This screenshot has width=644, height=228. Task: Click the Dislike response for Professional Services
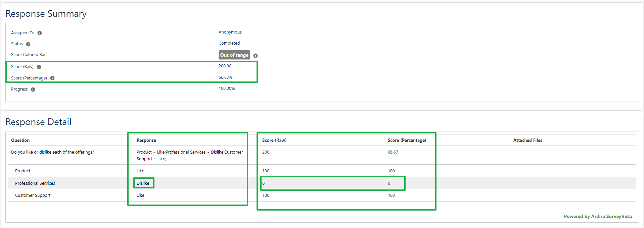tap(143, 183)
